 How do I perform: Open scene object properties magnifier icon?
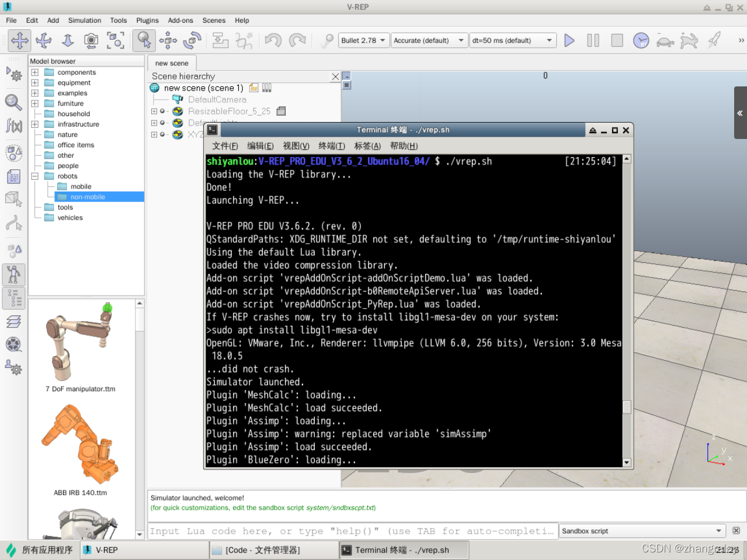(14, 102)
